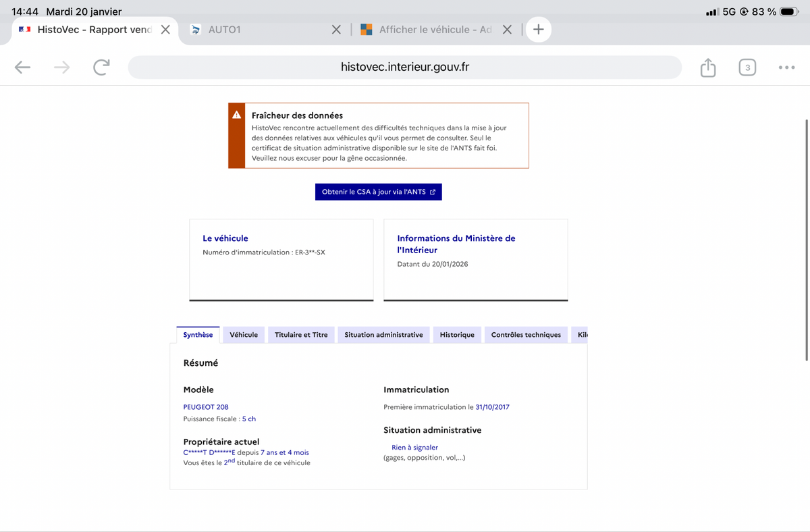Screen dimensions: 810x532
Task: Show open tabs counter
Action: coord(747,68)
